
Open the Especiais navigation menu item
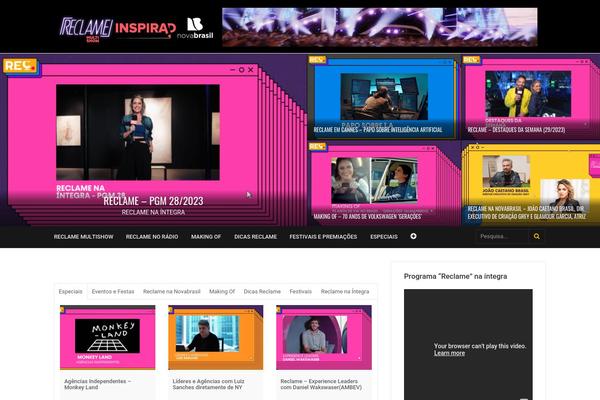tap(384, 237)
